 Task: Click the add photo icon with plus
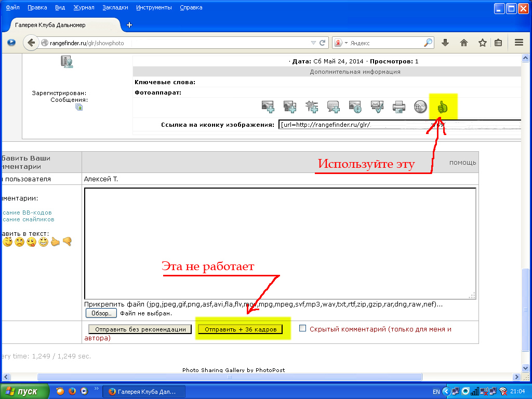click(268, 107)
